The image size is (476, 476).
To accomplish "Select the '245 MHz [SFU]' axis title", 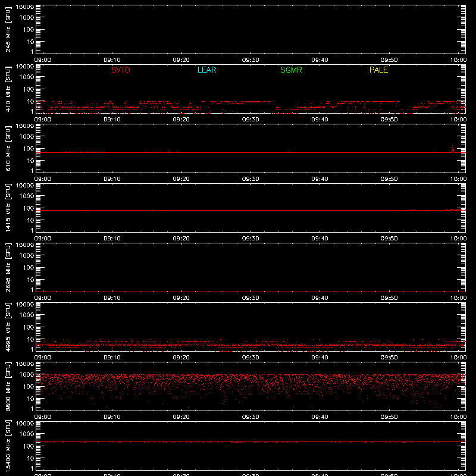I will (8, 29).
